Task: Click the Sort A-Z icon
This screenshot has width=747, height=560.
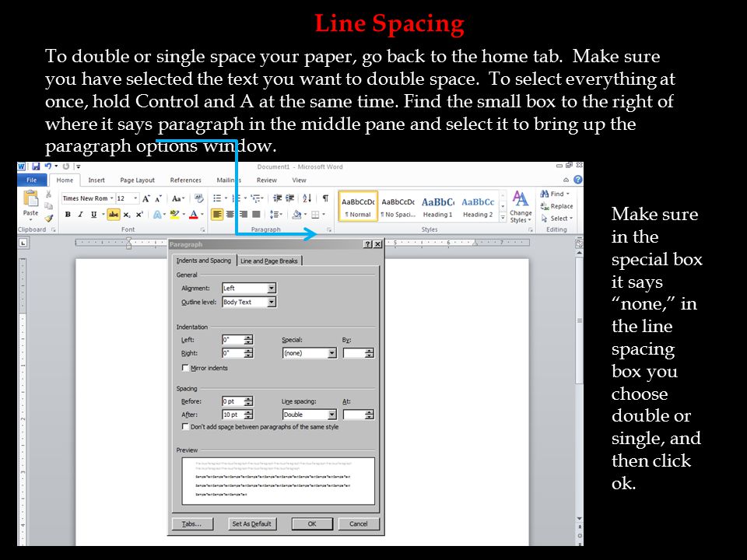Action: click(307, 198)
